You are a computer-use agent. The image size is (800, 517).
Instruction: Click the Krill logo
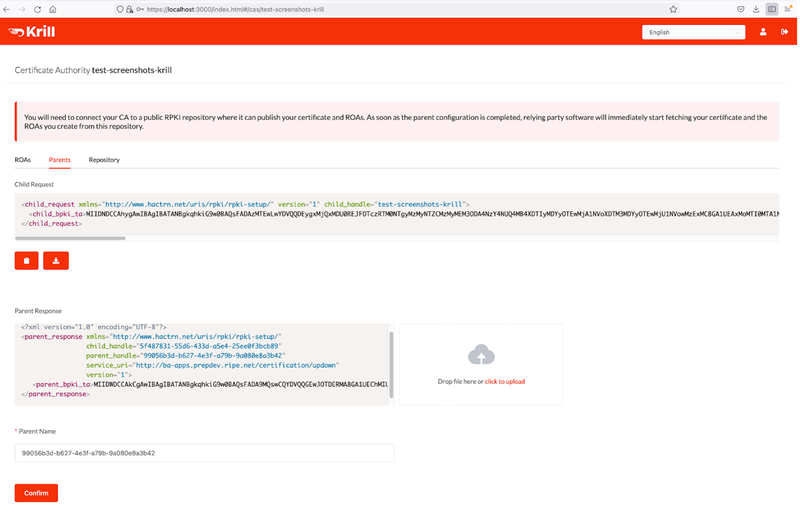[x=34, y=32]
